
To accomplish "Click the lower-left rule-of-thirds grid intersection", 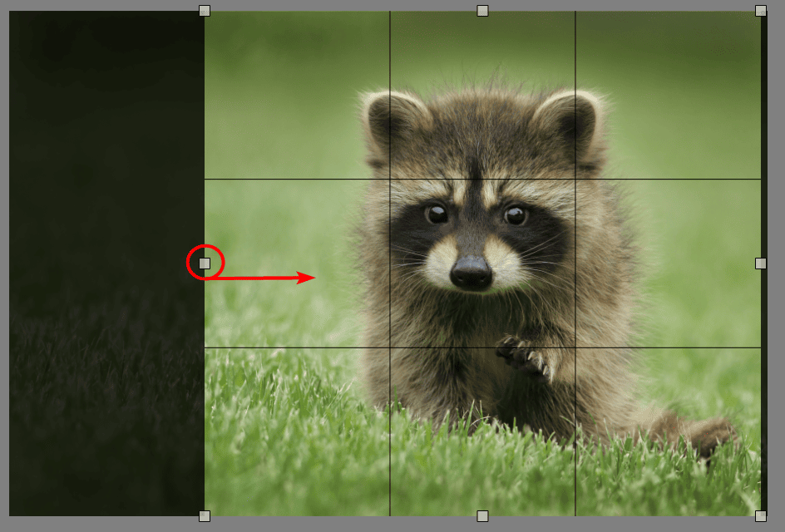I will (390, 347).
